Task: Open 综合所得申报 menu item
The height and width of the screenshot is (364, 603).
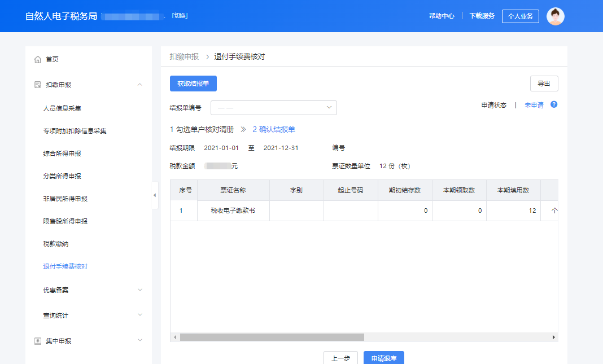Action: tap(62, 154)
